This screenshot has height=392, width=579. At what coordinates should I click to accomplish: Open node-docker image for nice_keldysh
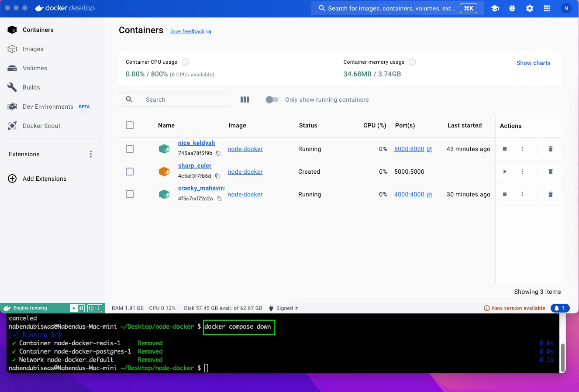point(245,149)
